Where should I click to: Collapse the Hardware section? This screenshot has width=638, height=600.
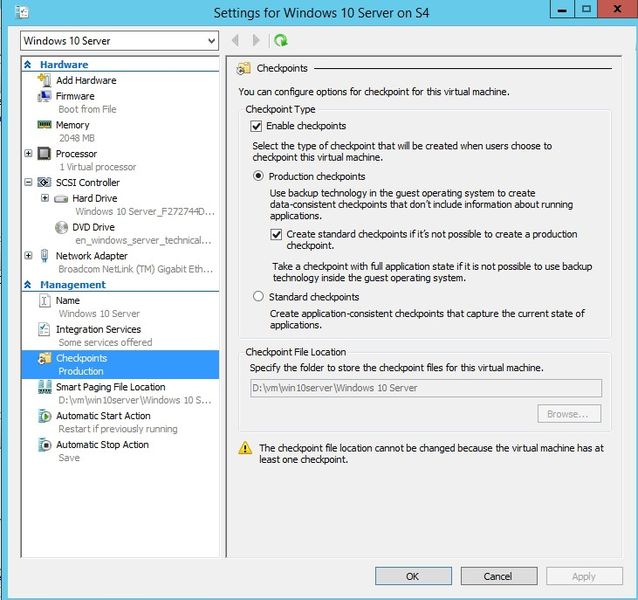(x=28, y=64)
